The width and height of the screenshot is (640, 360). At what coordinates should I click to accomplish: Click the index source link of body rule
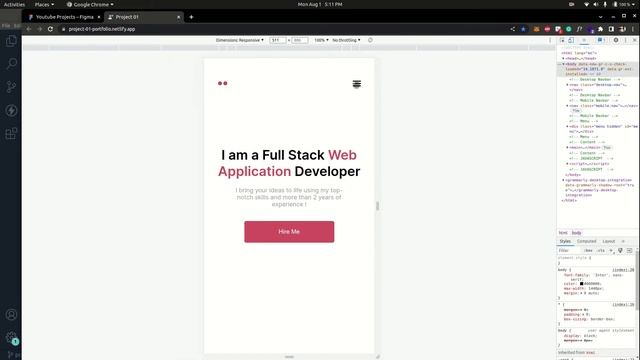(623, 270)
